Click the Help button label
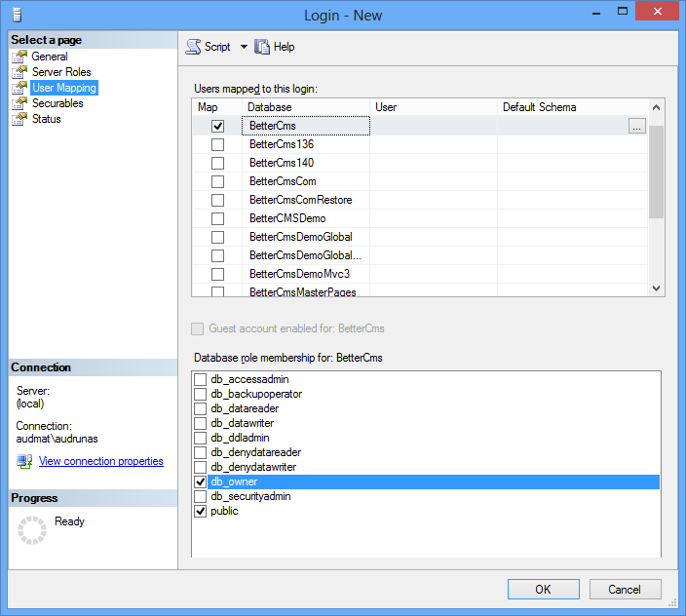686x616 pixels. pos(284,47)
